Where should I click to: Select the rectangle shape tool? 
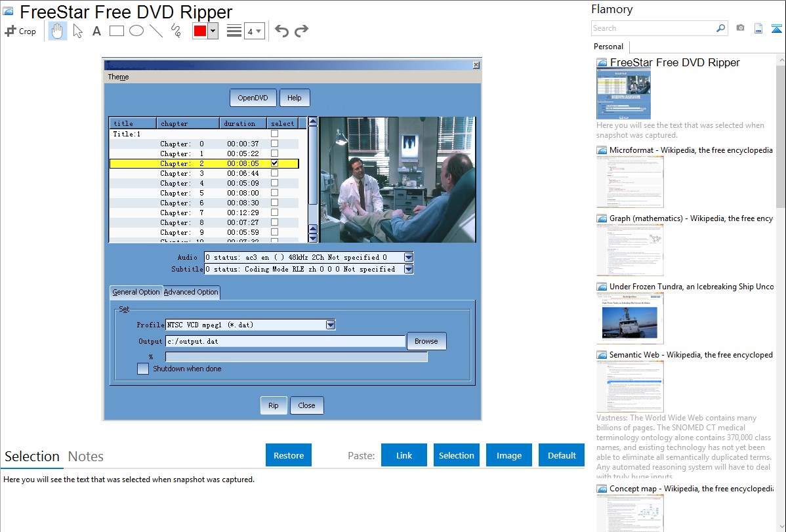pyautogui.click(x=116, y=31)
